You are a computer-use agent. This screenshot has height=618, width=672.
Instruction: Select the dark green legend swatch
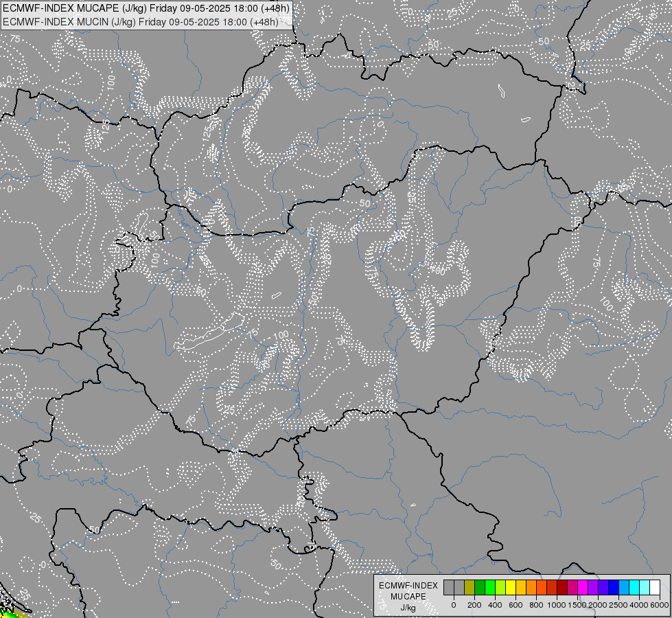tap(480, 587)
